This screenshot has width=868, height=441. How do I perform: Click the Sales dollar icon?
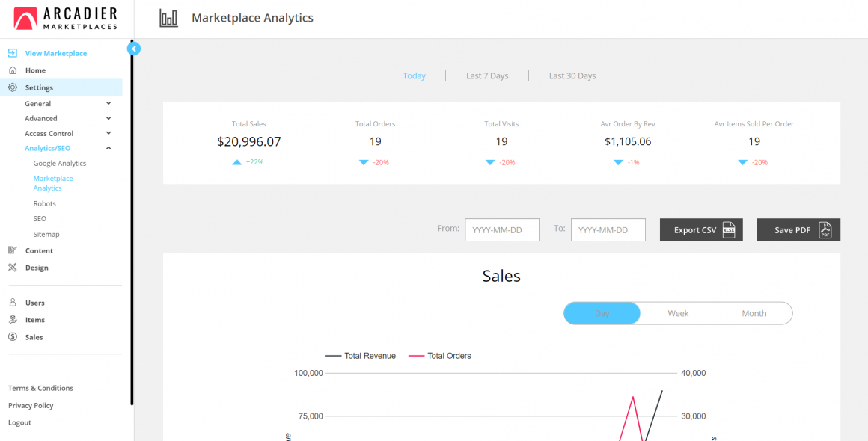pyautogui.click(x=13, y=337)
